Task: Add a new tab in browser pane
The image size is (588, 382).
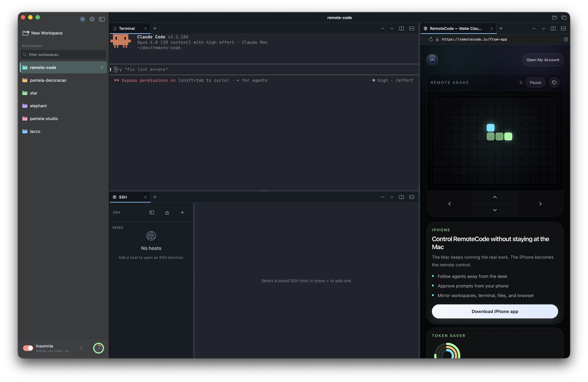Action: pyautogui.click(x=501, y=28)
